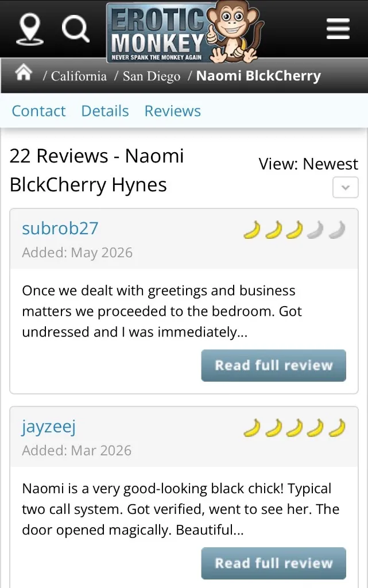Open search with the magnifier icon
The image size is (368, 588).
(x=75, y=29)
